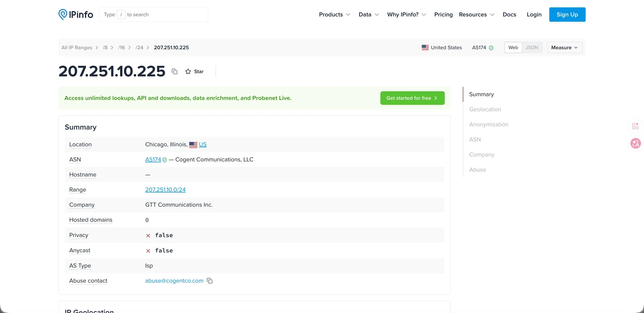This screenshot has width=644, height=313.
Task: Star this IP address
Action: point(194,72)
